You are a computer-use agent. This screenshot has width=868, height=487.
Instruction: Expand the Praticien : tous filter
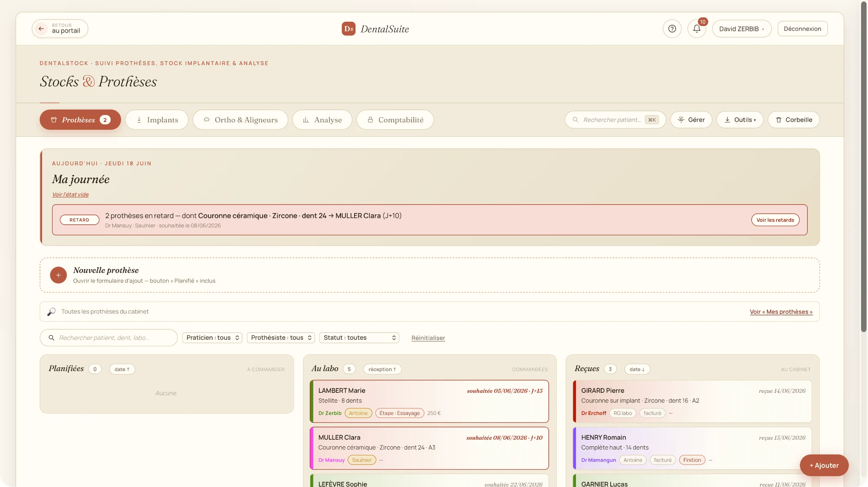click(x=213, y=338)
